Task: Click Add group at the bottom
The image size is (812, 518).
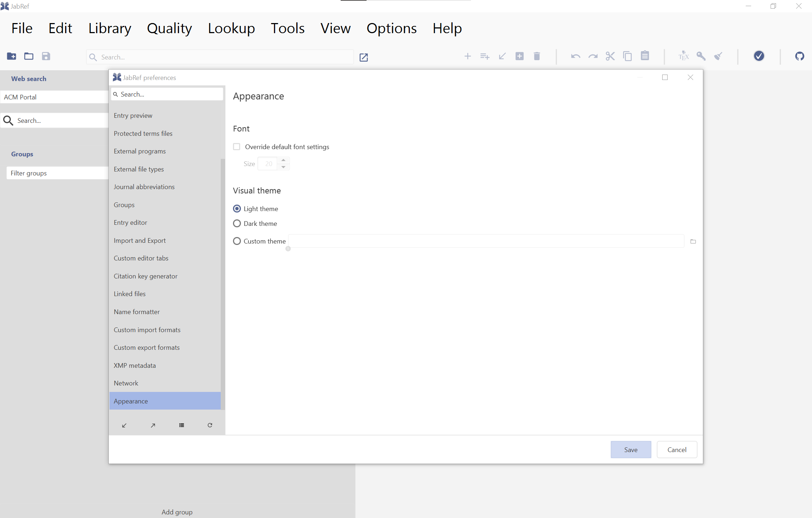Action: coord(177,512)
